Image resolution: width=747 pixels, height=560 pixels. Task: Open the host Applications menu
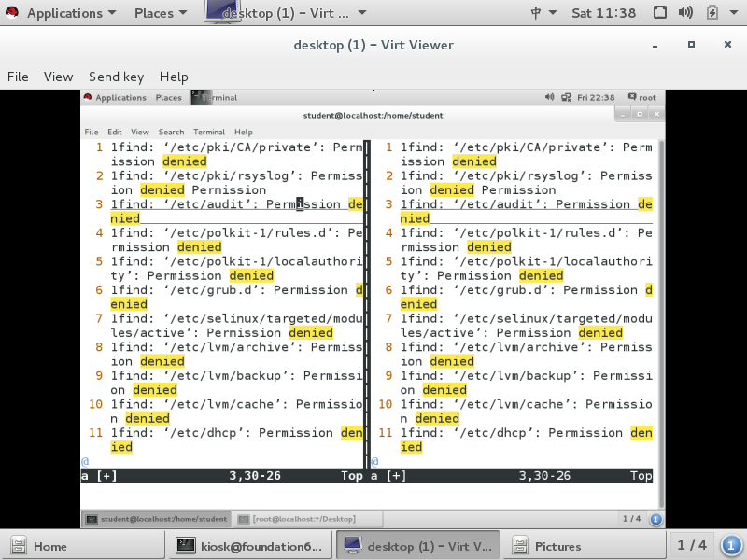(72, 13)
